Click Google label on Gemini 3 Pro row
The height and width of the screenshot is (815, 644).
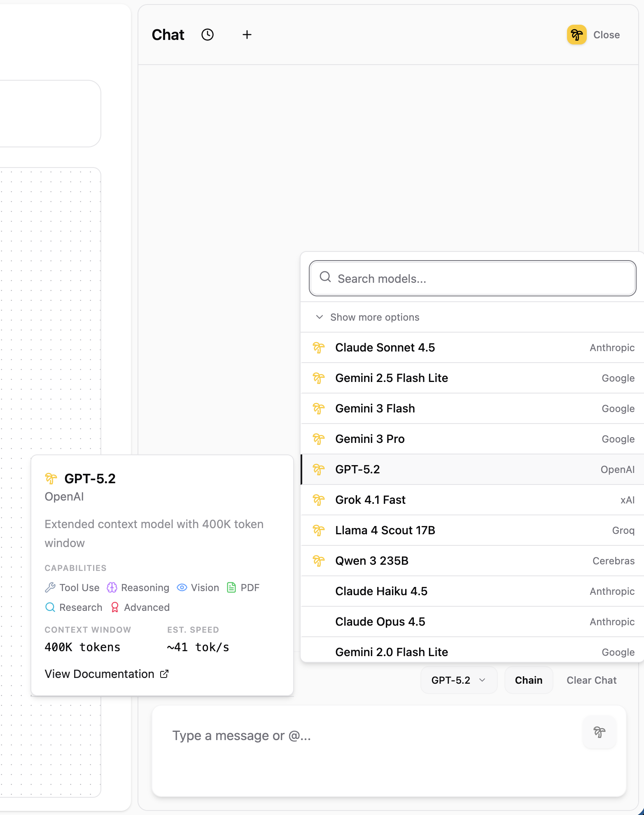coord(618,439)
